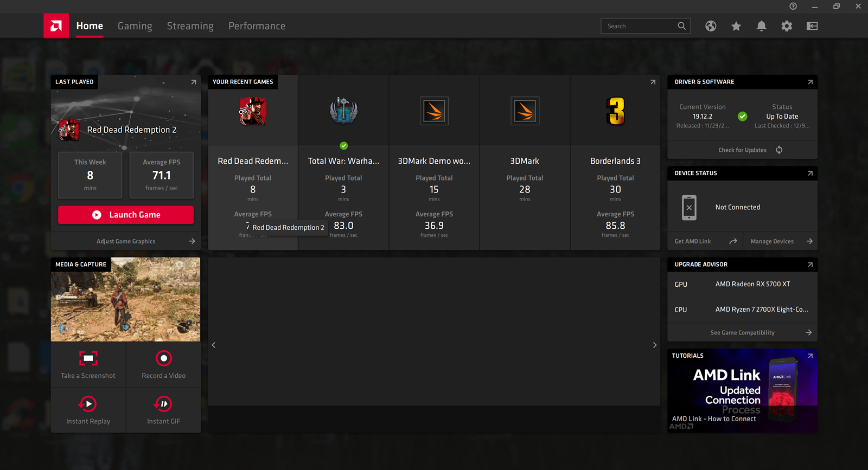
Task: Open notifications bell icon
Action: (762, 26)
